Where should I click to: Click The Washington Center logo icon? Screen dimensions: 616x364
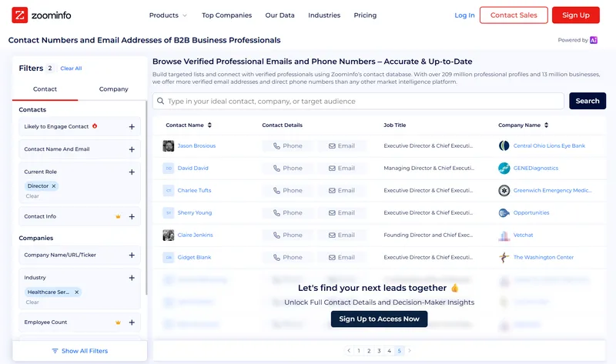pos(504,257)
